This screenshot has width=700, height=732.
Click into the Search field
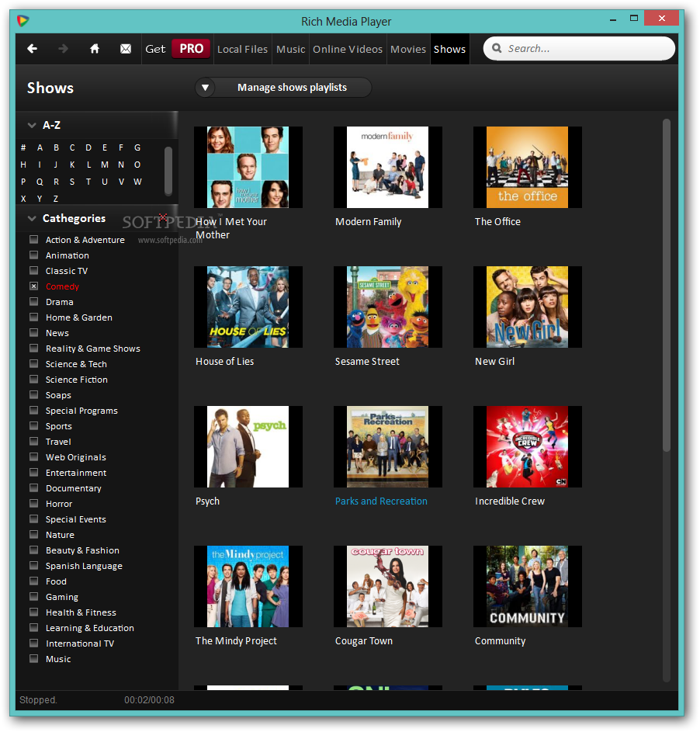click(x=579, y=48)
